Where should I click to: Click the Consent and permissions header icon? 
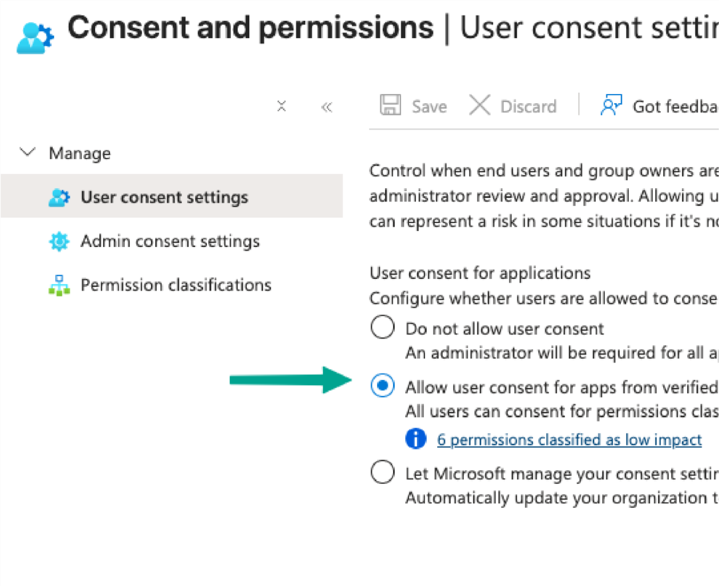pyautogui.click(x=35, y=38)
